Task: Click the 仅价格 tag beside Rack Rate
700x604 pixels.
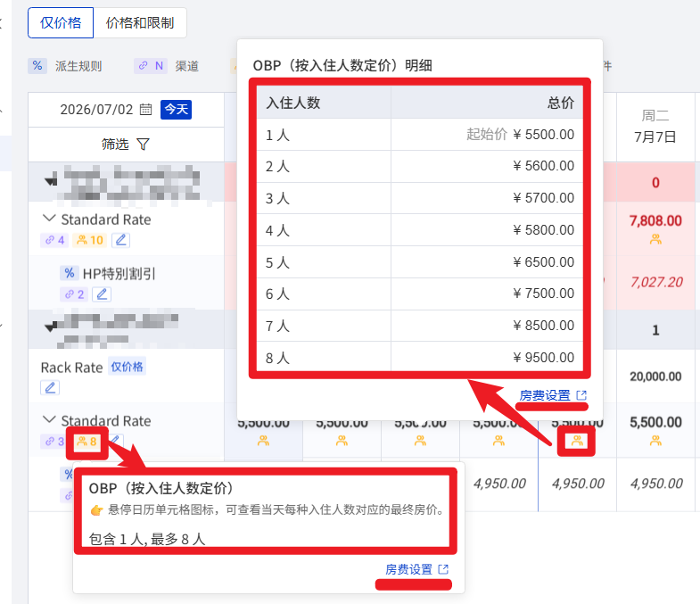Action: [127, 367]
